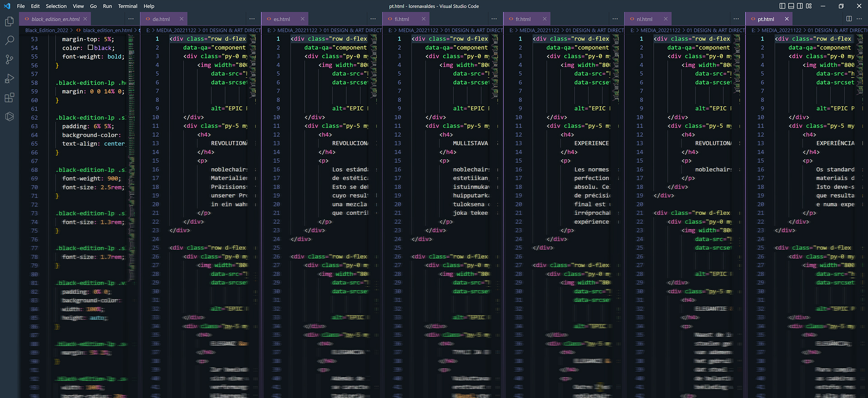The width and height of the screenshot is (868, 398).
Task: Toggle the Secondary Side Bar layout button
Action: click(x=800, y=6)
